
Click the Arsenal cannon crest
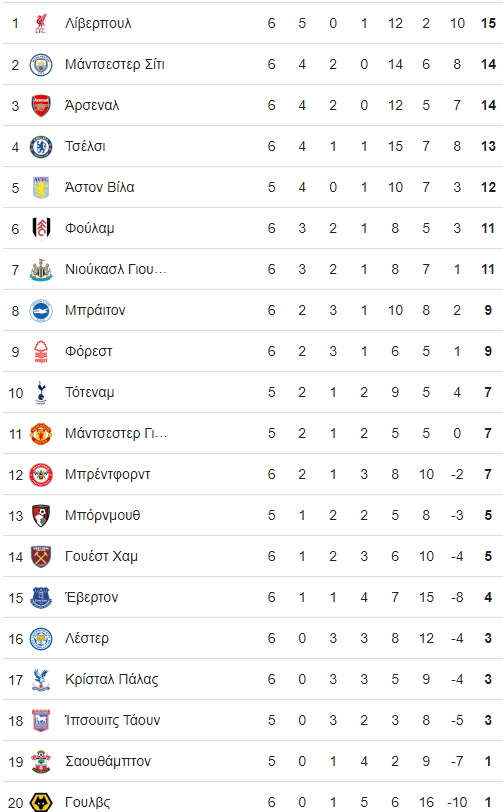tap(41, 105)
